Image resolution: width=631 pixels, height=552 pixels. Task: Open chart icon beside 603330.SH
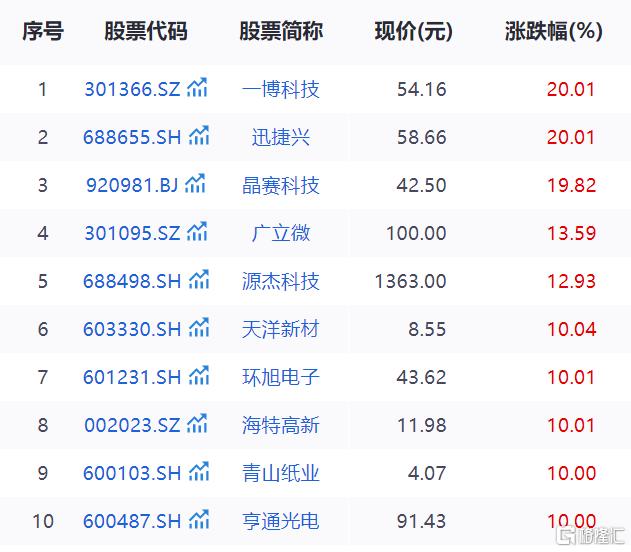(x=199, y=327)
